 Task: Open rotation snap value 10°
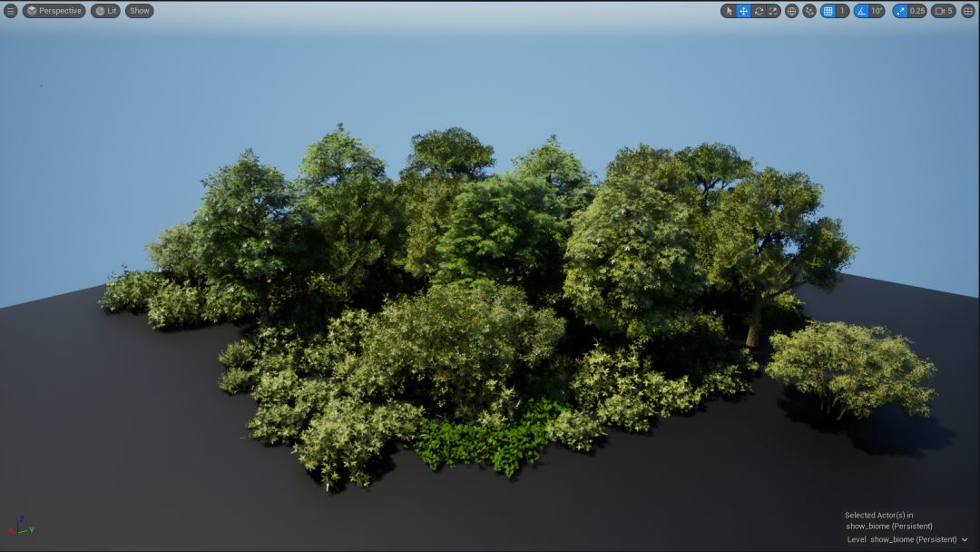(x=877, y=11)
